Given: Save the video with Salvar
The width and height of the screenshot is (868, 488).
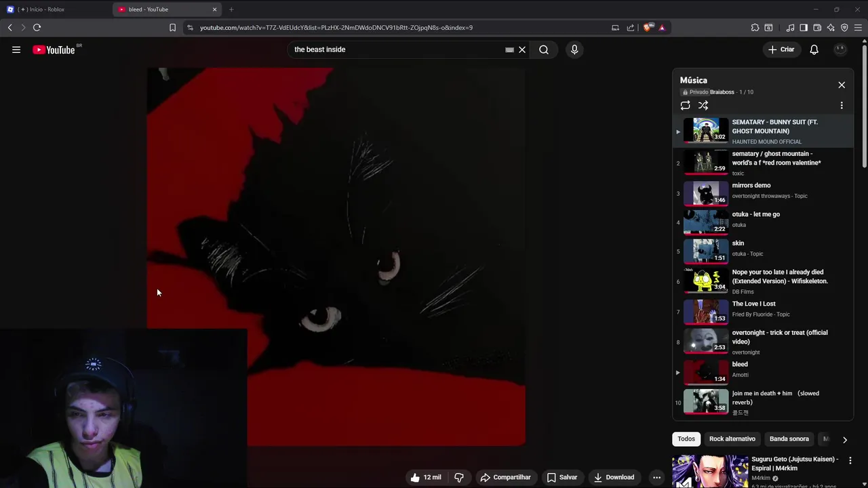Looking at the screenshot, I should tap(562, 477).
